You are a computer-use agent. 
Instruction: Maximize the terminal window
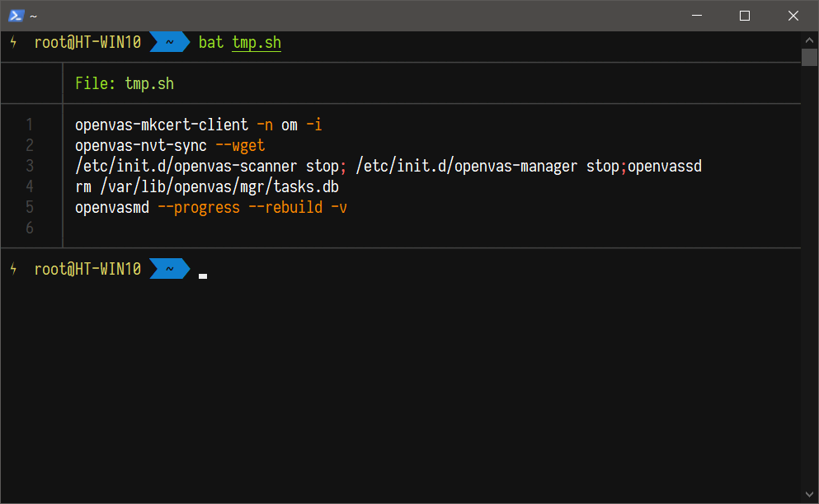(745, 16)
